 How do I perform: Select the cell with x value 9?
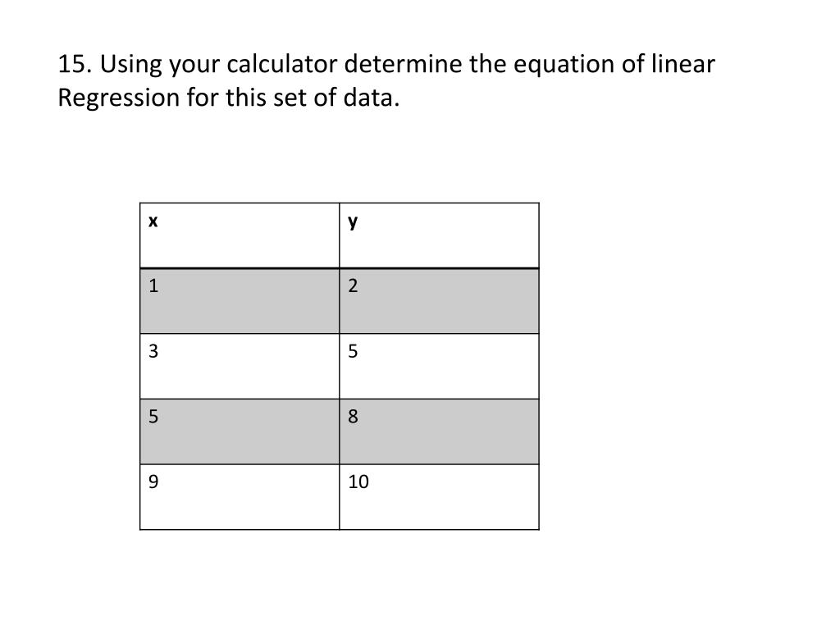pos(240,497)
